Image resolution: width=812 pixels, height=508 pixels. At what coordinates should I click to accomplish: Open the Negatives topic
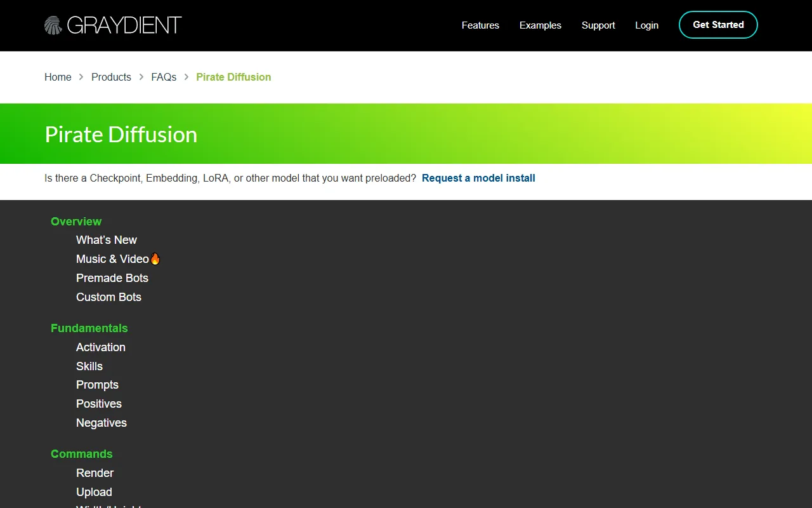click(101, 423)
